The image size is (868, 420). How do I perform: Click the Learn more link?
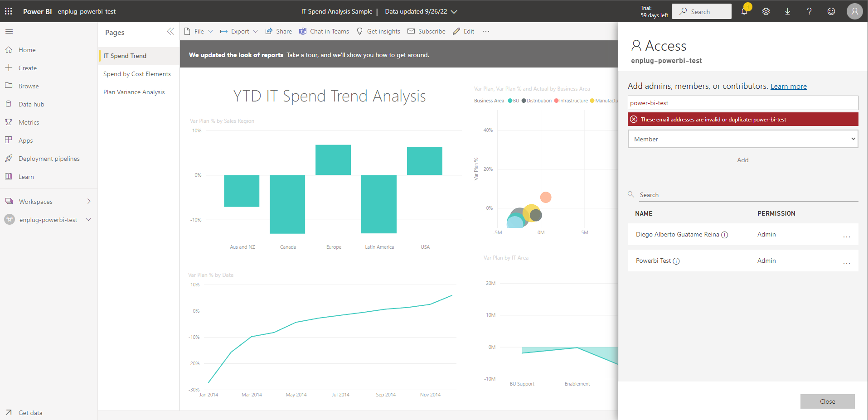click(789, 87)
